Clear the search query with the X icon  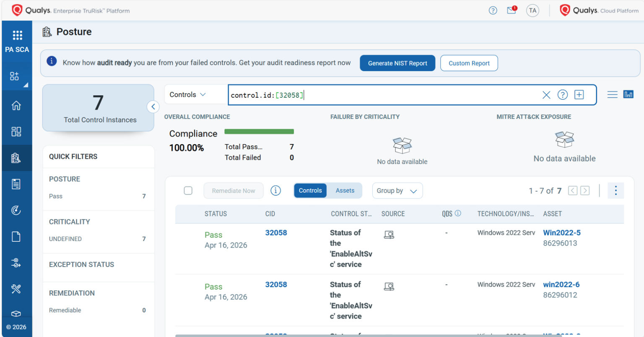546,95
